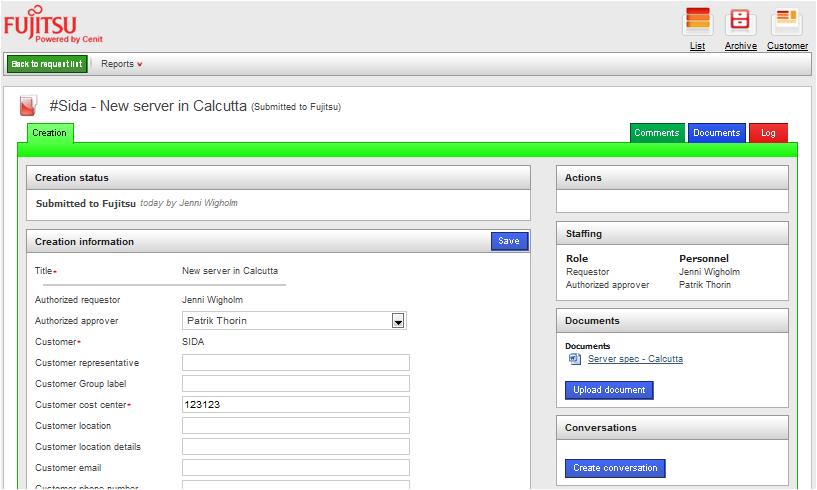
Task: Click 'Patrik Thorin' in Staffing panel
Action: tap(704, 285)
